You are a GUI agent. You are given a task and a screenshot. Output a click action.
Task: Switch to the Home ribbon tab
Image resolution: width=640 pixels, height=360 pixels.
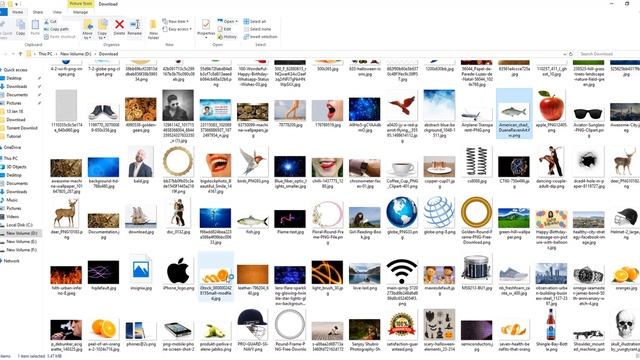tap(18, 12)
